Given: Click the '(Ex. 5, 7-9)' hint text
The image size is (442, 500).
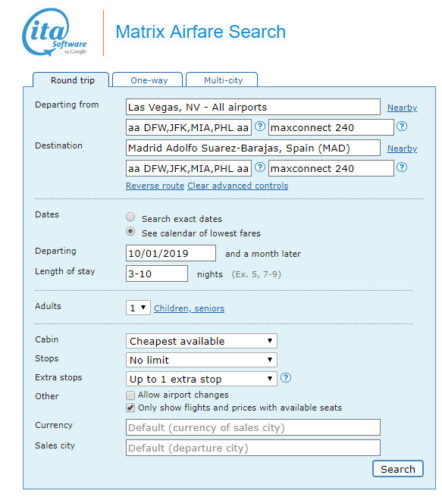Looking at the screenshot, I should click(x=256, y=274).
